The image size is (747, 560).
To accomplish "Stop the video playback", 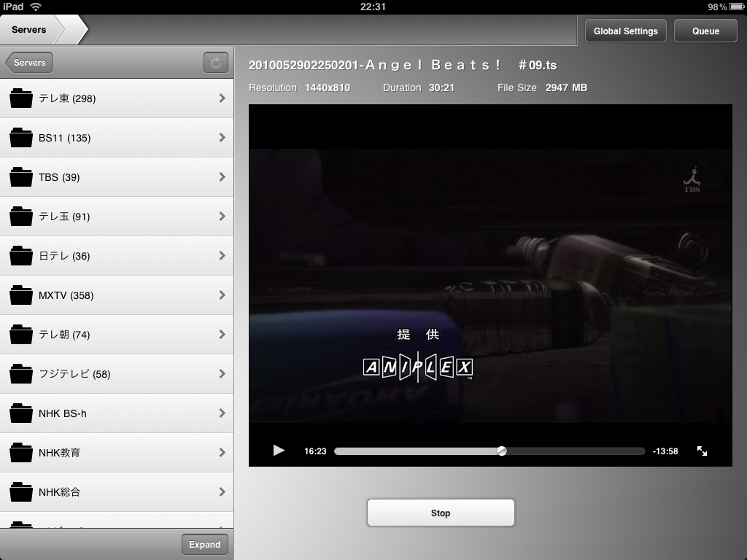I will [x=441, y=513].
